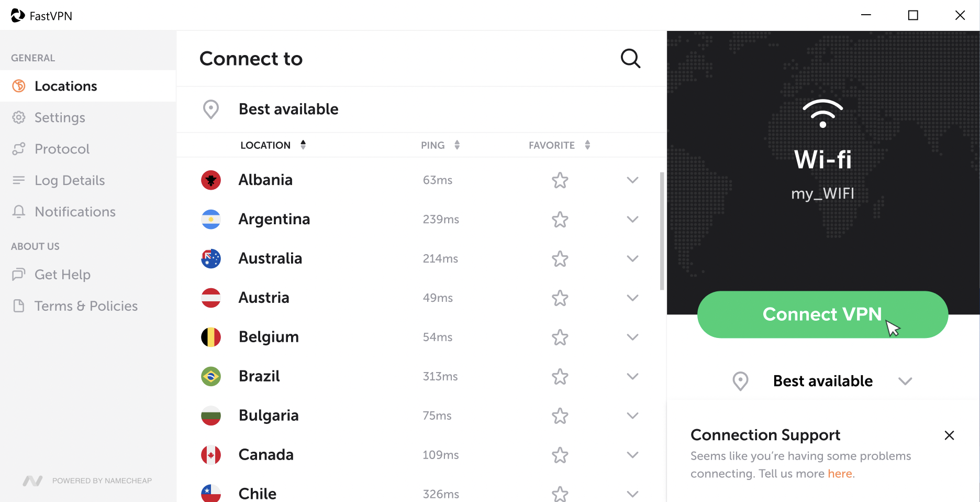Image resolution: width=980 pixels, height=502 pixels.
Task: Click the Protocol icon in sidebar
Action: point(19,149)
